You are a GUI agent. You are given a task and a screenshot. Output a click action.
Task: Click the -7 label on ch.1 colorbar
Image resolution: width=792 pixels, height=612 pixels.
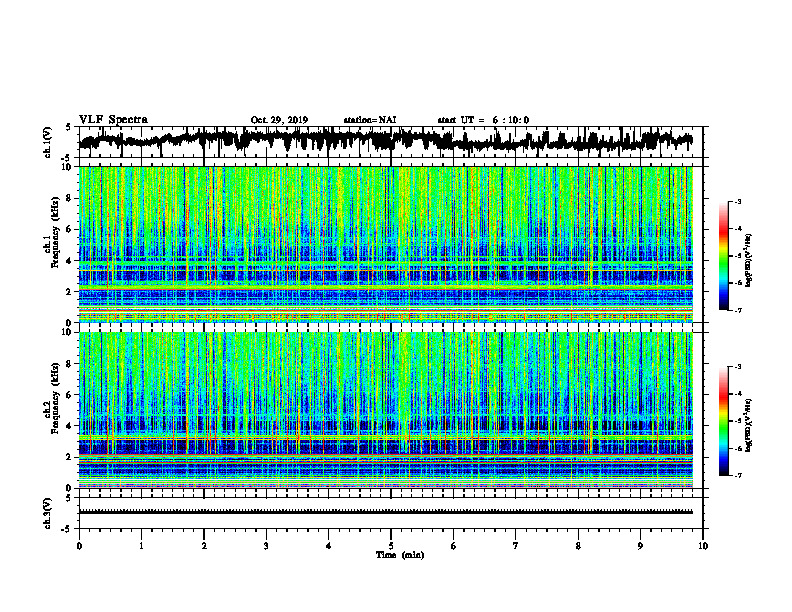pos(738,310)
